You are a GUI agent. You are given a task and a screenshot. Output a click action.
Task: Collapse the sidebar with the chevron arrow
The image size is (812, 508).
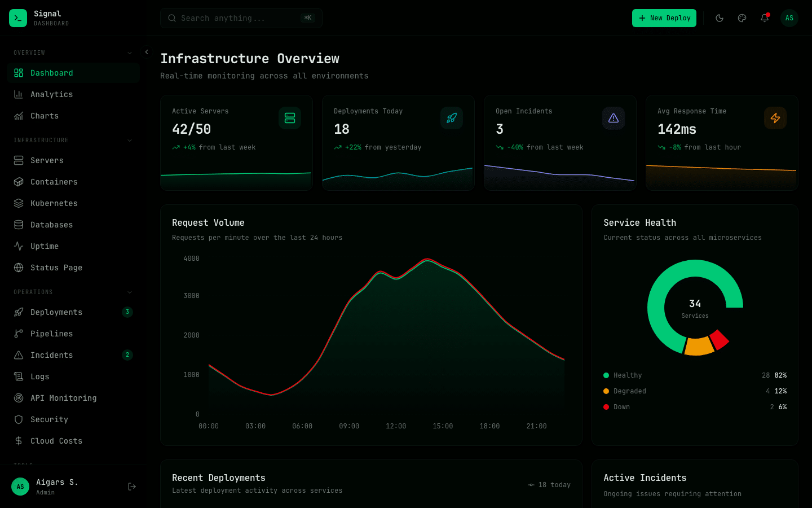(146, 52)
